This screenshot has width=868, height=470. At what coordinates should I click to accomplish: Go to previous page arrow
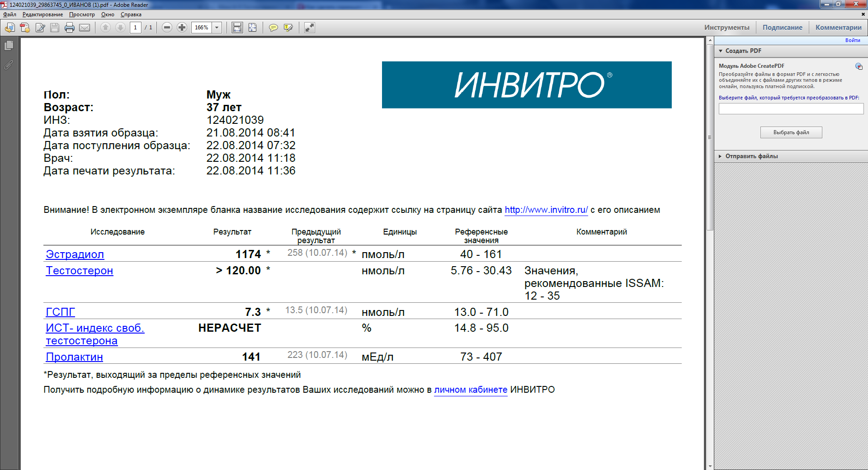[x=105, y=28]
